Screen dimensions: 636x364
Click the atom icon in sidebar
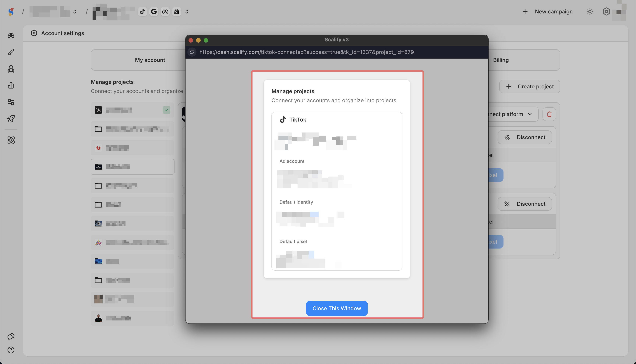point(11,140)
